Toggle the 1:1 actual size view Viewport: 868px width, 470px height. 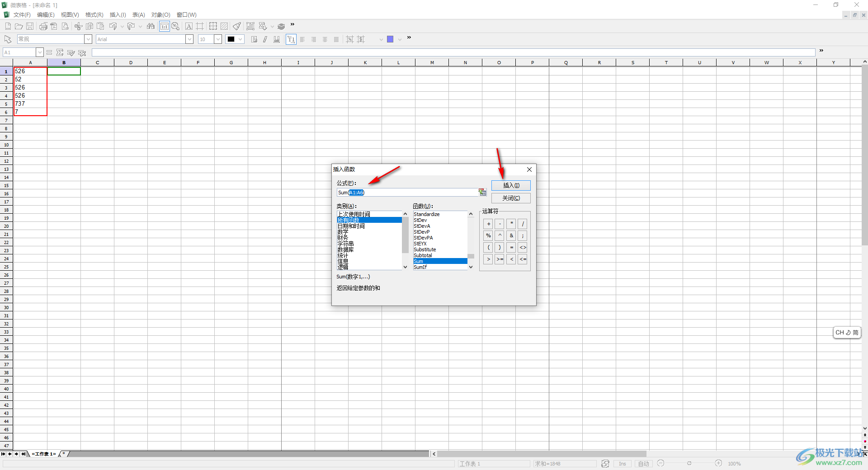(x=165, y=26)
